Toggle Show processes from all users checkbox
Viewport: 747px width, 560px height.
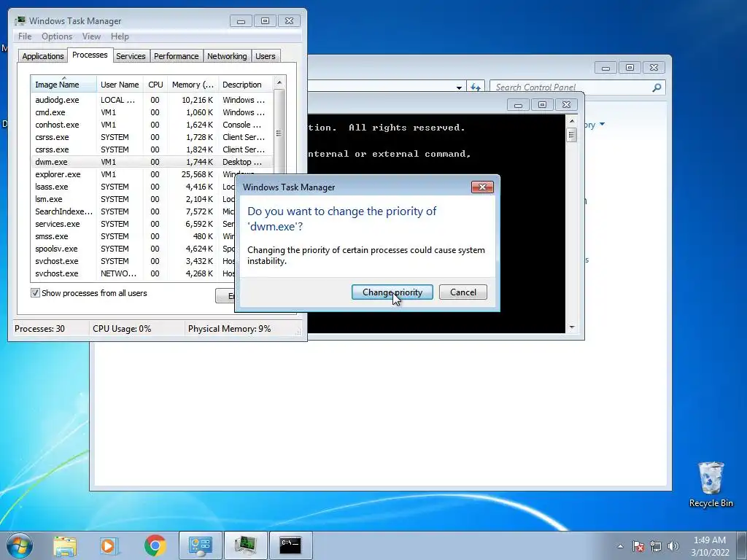[x=35, y=293]
